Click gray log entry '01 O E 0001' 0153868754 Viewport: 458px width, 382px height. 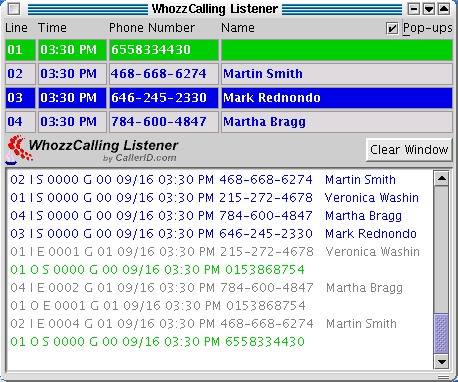[x=158, y=306]
